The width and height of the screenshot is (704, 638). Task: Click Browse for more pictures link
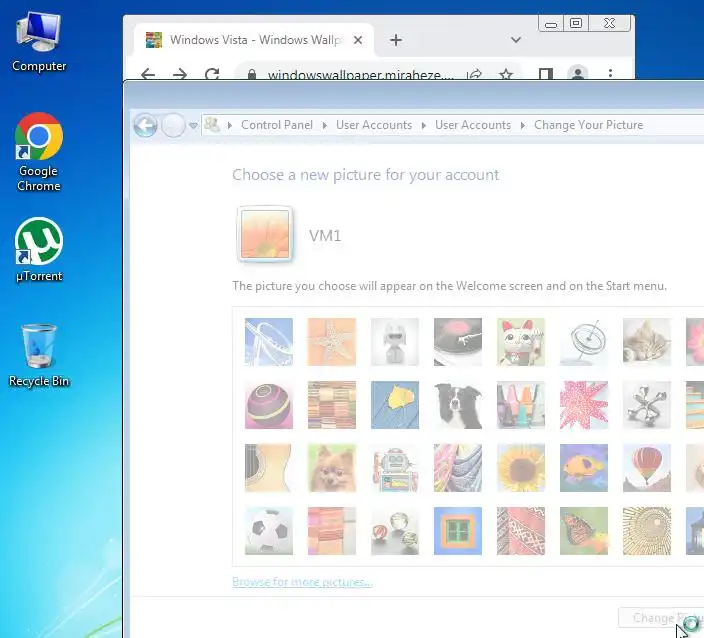pos(302,581)
